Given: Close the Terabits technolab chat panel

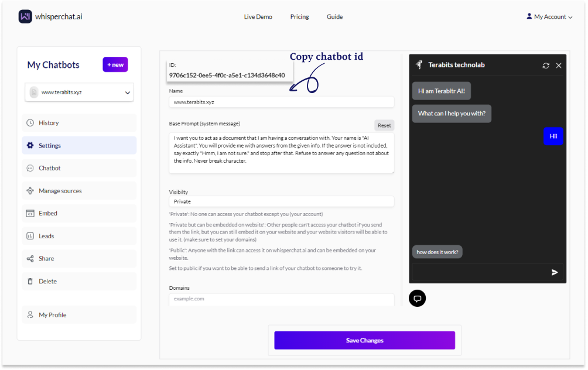Looking at the screenshot, I should coord(558,66).
